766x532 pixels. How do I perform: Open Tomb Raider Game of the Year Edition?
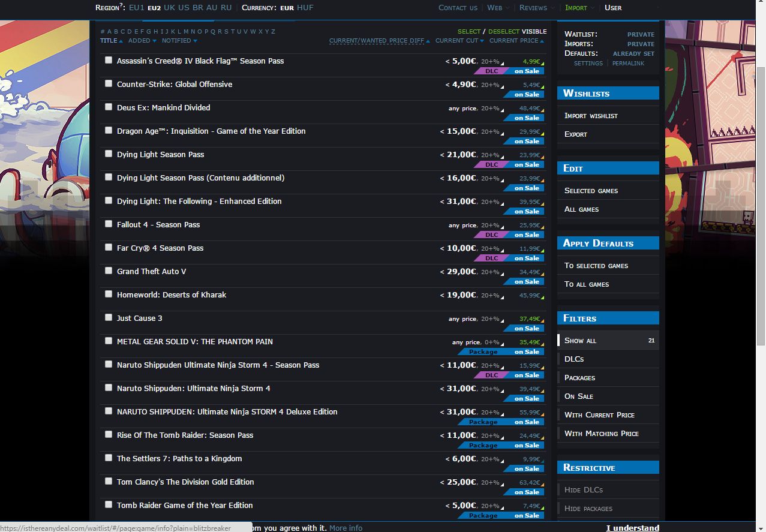[x=185, y=506]
